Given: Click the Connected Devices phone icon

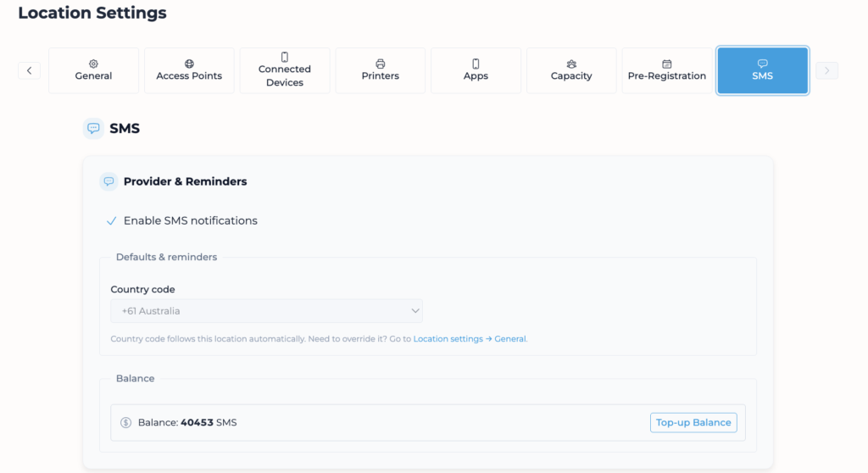Looking at the screenshot, I should 285,57.
